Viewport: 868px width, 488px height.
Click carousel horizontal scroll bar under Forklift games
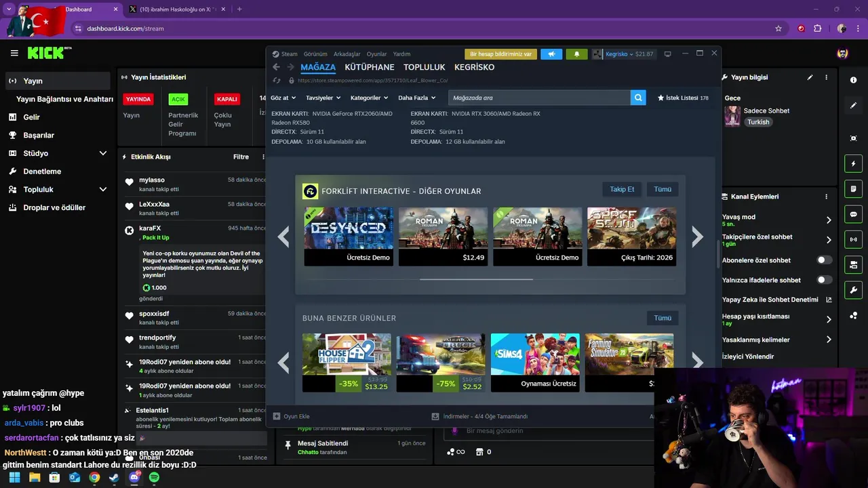point(476,279)
